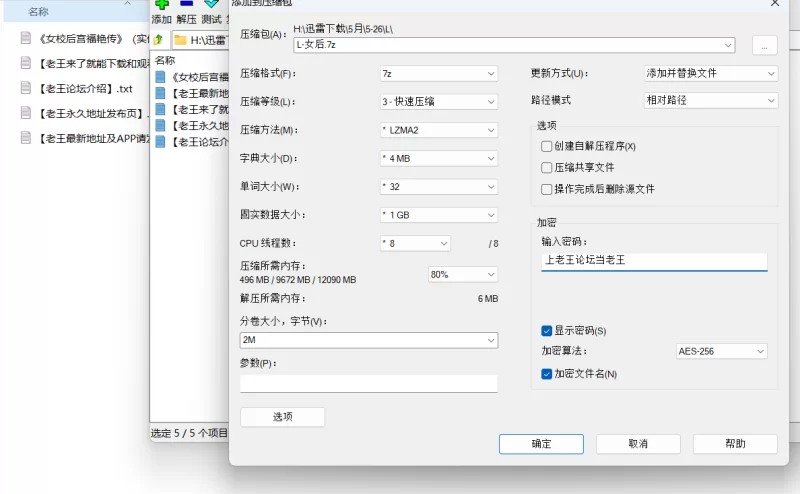Image resolution: width=800 pixels, height=494 pixels.
Task: Click the icon of 【老王永久地址发布页】 in Explorer
Action: tap(26, 112)
